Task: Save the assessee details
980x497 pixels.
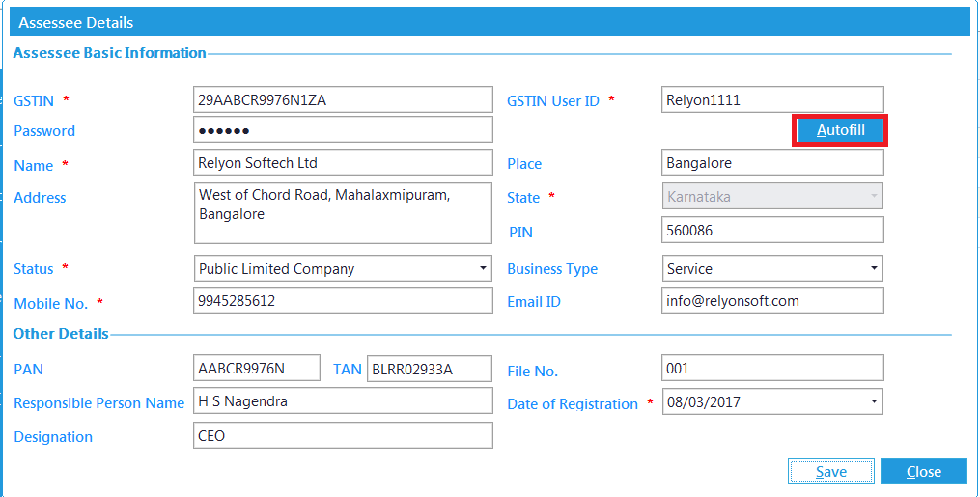Action: coord(831,471)
